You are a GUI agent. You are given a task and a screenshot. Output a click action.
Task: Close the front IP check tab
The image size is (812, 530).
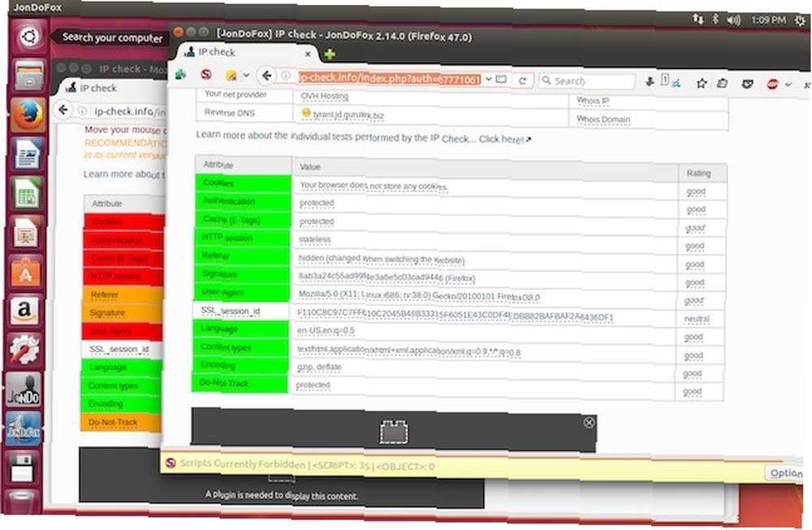coord(308,54)
